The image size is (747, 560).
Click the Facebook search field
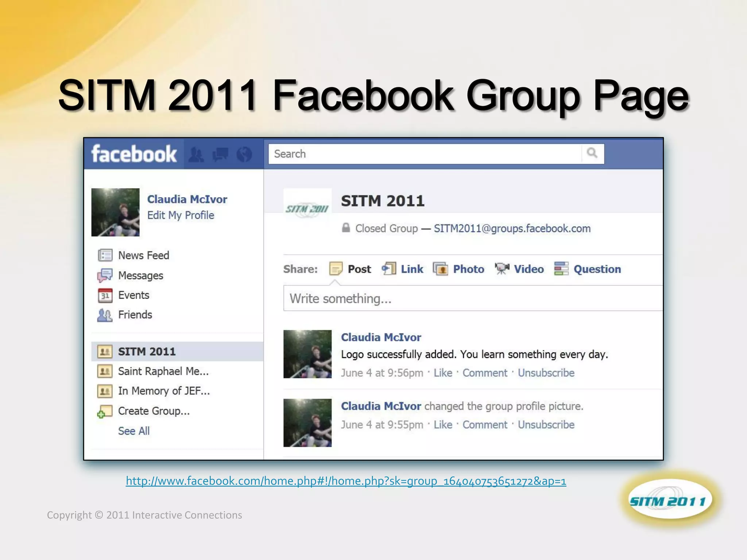tap(423, 154)
